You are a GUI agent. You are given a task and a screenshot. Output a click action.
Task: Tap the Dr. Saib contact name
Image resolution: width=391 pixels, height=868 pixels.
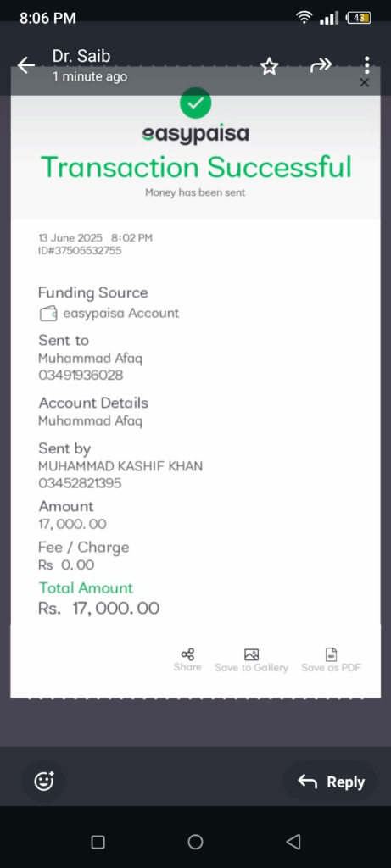coord(81,55)
